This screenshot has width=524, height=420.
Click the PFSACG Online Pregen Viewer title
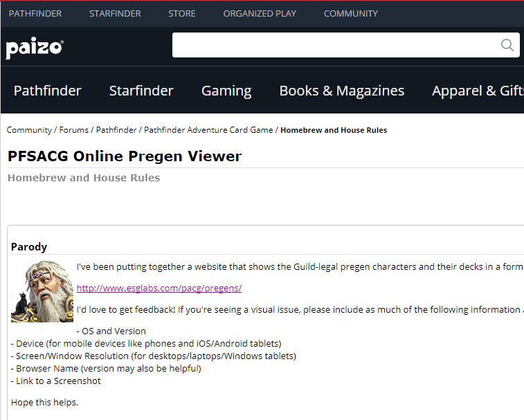pos(125,156)
